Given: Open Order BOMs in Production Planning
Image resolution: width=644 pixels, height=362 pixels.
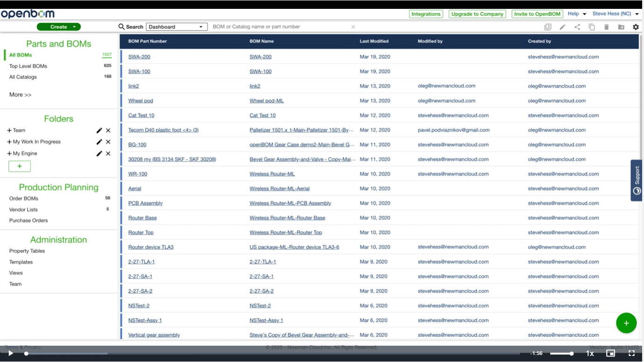Looking at the screenshot, I should point(24,198).
